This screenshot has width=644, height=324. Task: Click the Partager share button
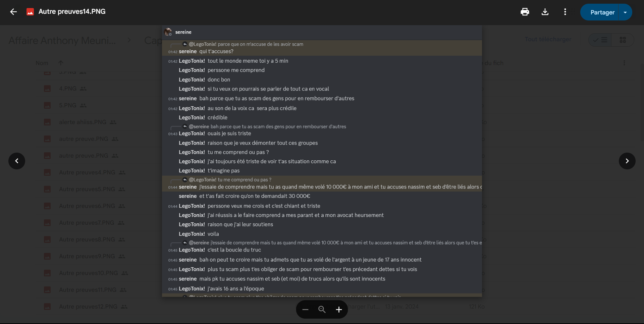602,12
